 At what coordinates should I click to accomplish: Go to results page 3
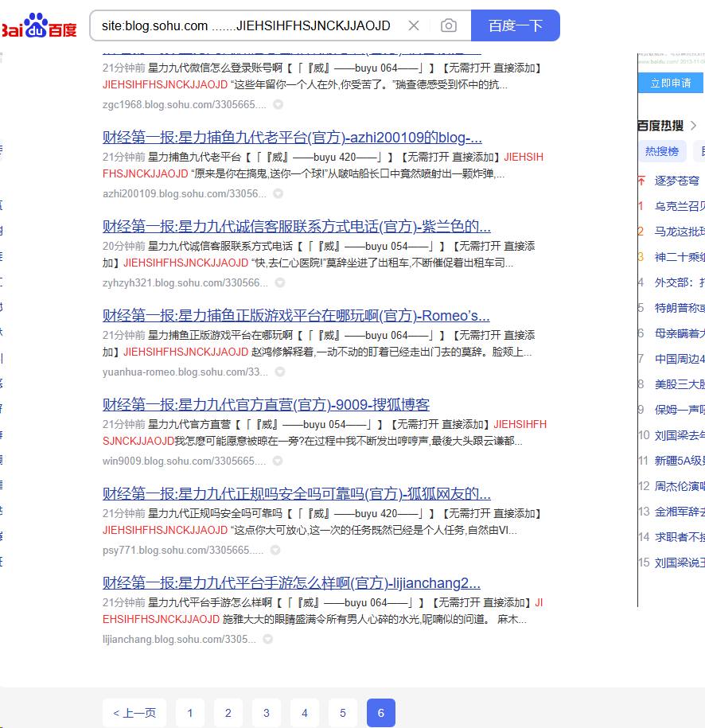[266, 713]
